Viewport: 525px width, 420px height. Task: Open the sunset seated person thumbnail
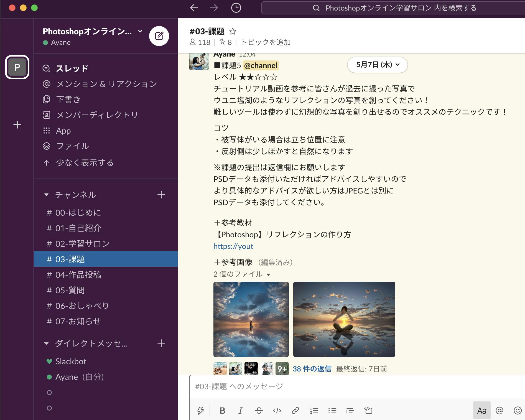344,319
